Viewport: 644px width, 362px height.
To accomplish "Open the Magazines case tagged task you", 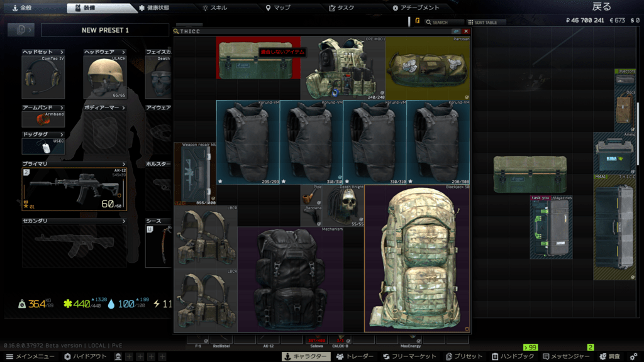I will (551, 227).
